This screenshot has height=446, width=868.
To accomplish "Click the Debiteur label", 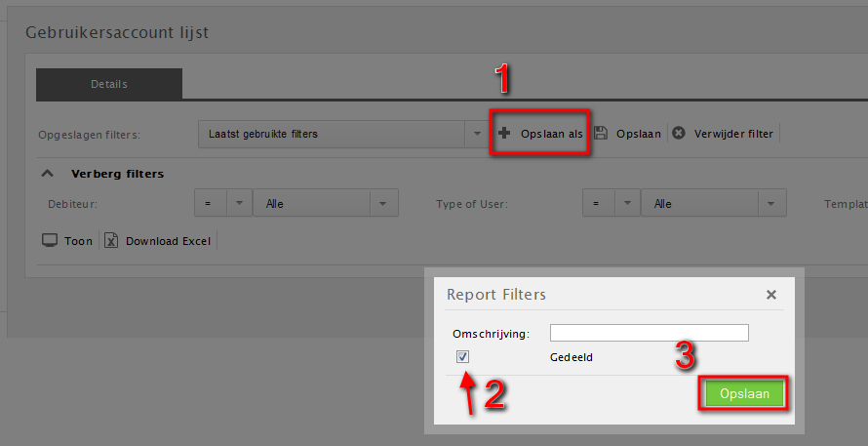I will (73, 204).
